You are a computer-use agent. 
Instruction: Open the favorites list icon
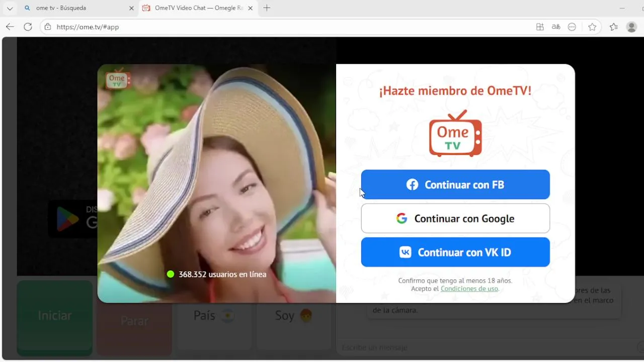tap(613, 27)
